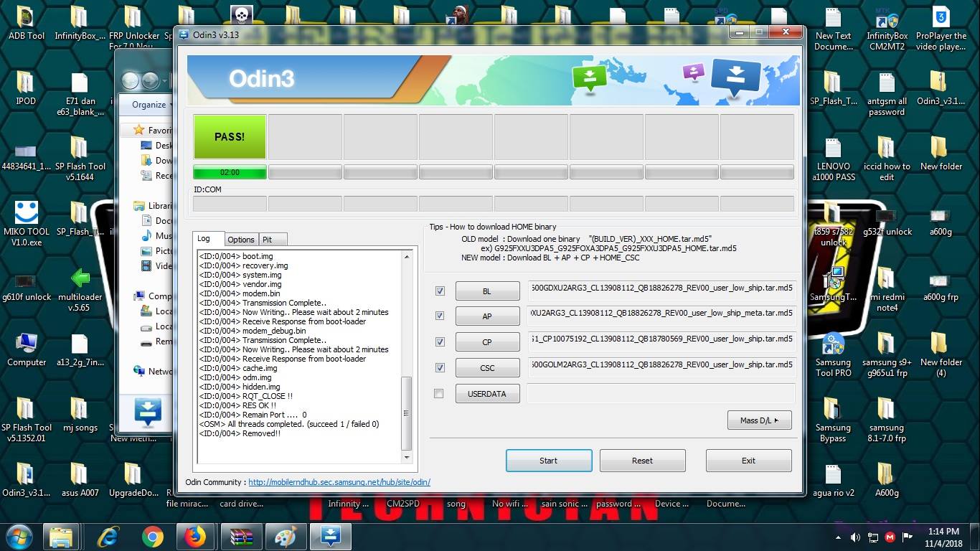This screenshot has height=551, width=980.
Task: Switch to the Options tab
Action: 241,240
